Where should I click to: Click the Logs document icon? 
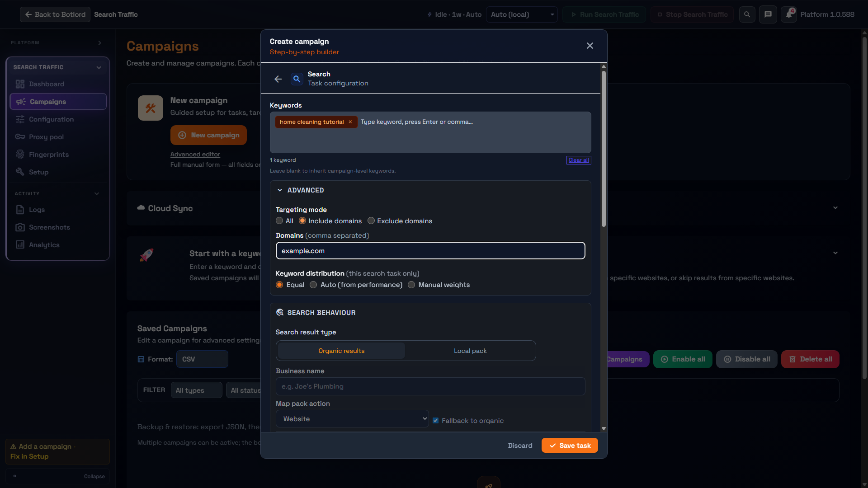point(20,210)
